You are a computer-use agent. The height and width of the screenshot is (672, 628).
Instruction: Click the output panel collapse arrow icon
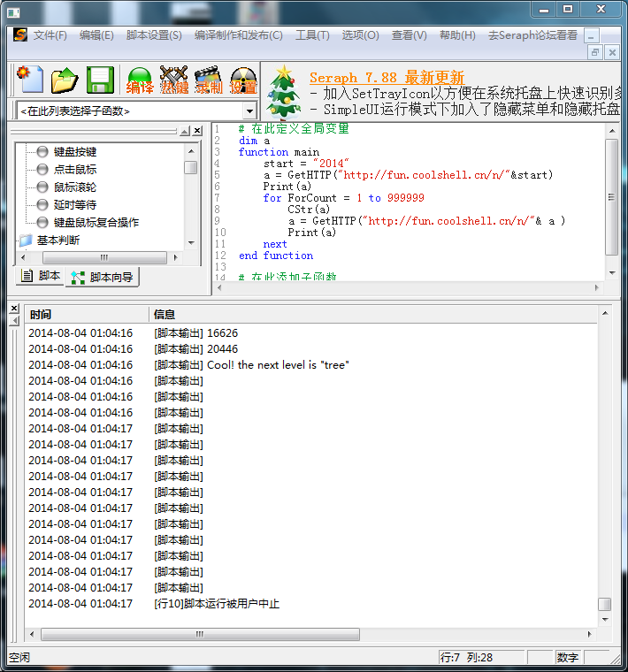pyautogui.click(x=14, y=321)
